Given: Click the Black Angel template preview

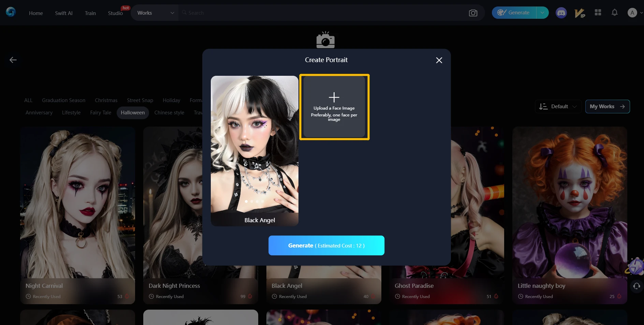Looking at the screenshot, I should 254,151.
